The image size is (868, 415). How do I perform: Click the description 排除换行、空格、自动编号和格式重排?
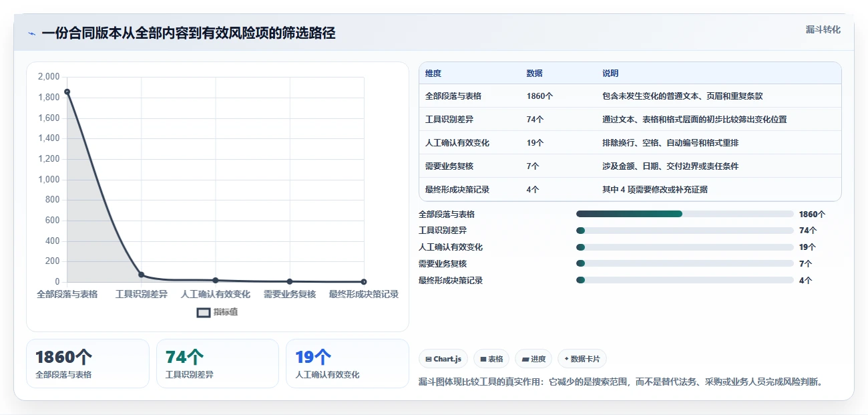pyautogui.click(x=670, y=143)
